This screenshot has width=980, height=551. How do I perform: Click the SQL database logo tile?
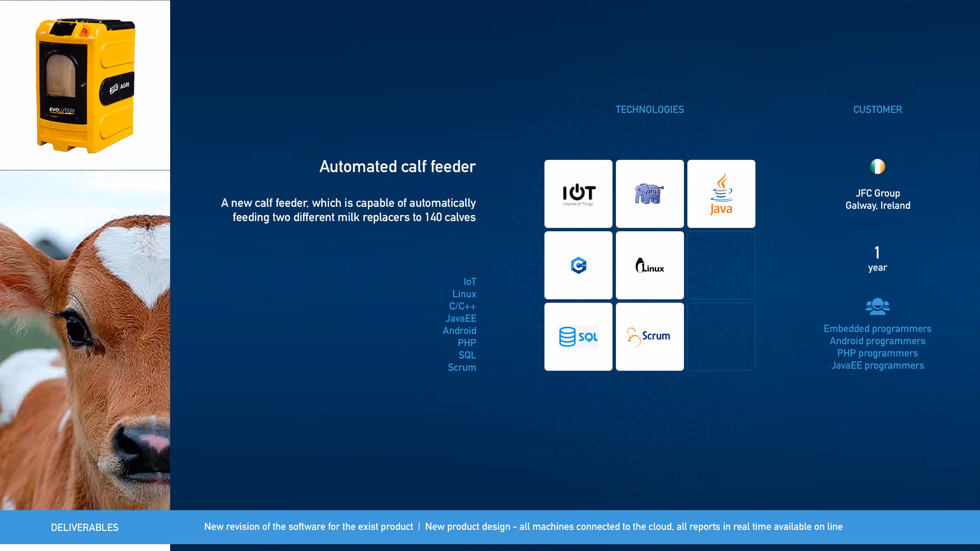coord(578,336)
